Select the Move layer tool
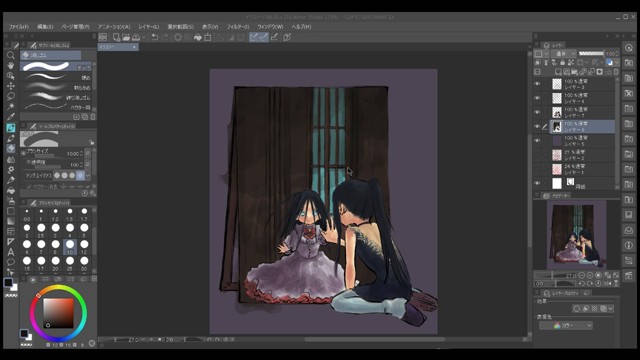640x360 pixels. coord(11,86)
